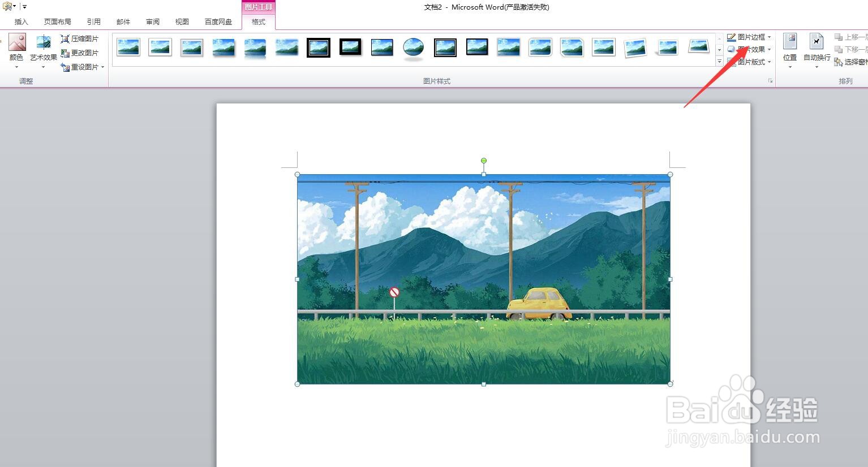Apply the moderate white frame picture style
The height and width of the screenshot is (467, 868).
click(604, 47)
